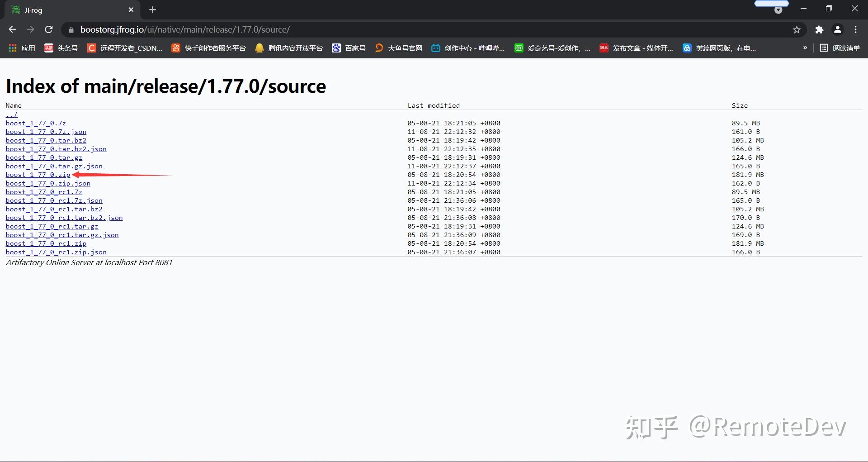
Task: Click the browser profile avatar icon
Action: pyautogui.click(x=837, y=29)
